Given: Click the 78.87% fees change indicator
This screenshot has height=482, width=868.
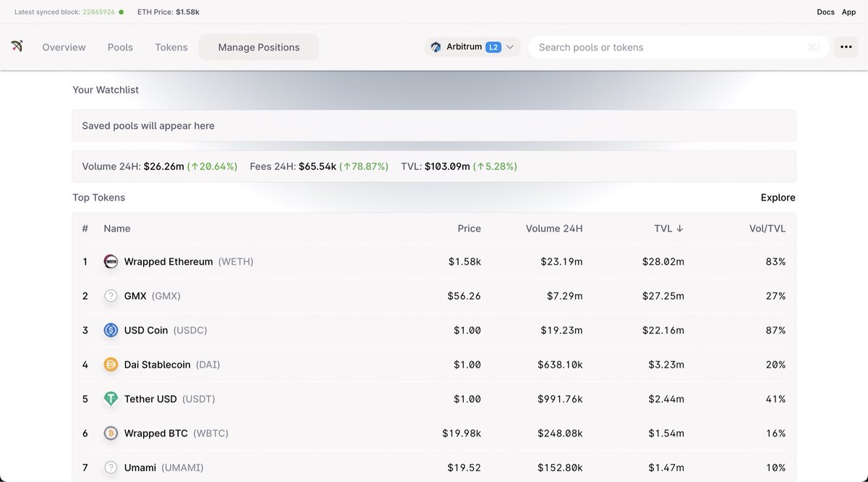Looking at the screenshot, I should pos(364,166).
